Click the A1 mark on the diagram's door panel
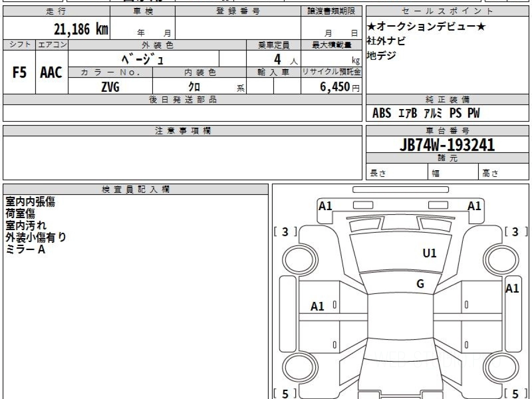Image resolution: width=532 pixels, height=399 pixels. tap(317, 306)
